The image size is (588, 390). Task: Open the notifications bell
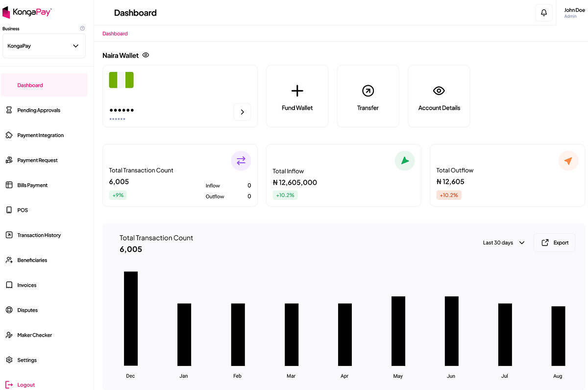tap(544, 13)
